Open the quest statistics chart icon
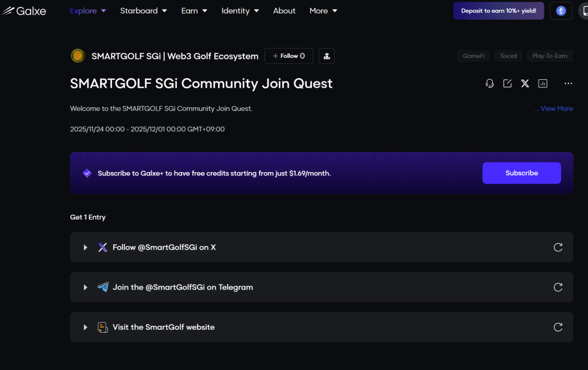 click(543, 84)
